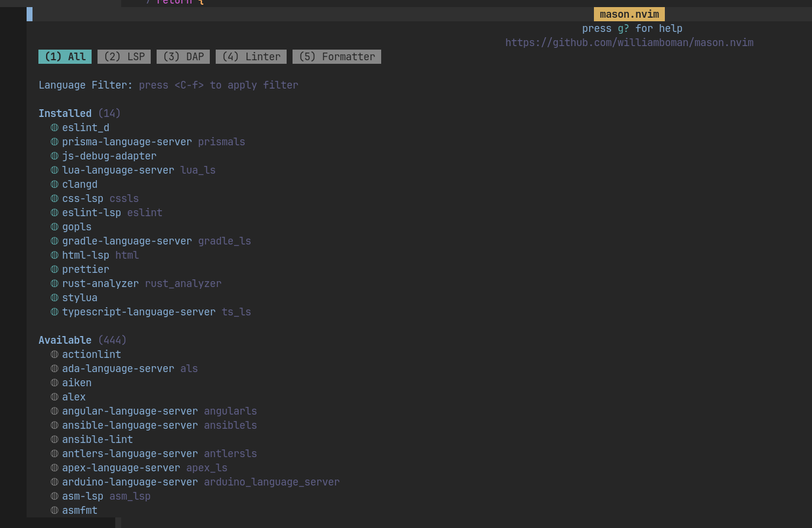Click the icon beside ansible-language-server

tap(54, 425)
